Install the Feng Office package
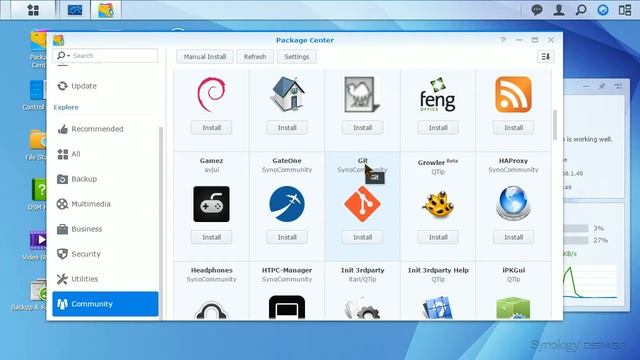 pos(438,128)
